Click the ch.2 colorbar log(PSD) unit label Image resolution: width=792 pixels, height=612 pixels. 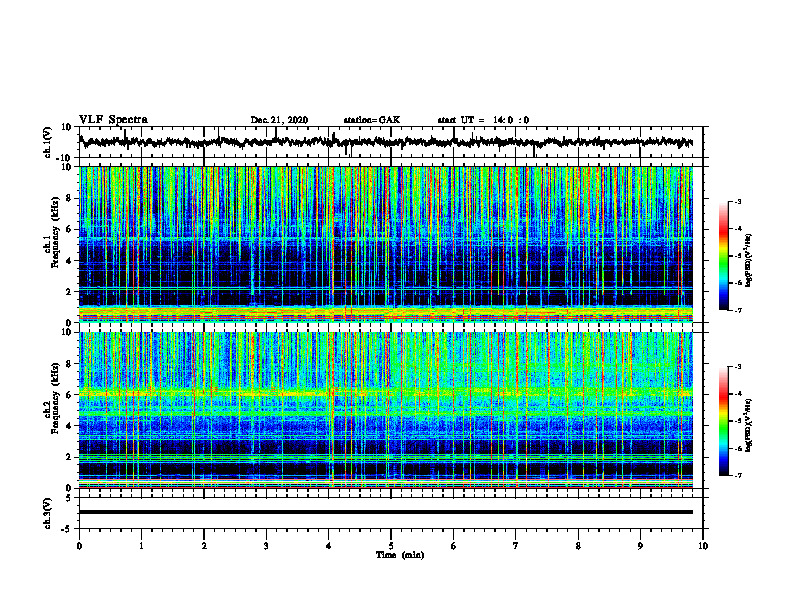pyautogui.click(x=749, y=425)
